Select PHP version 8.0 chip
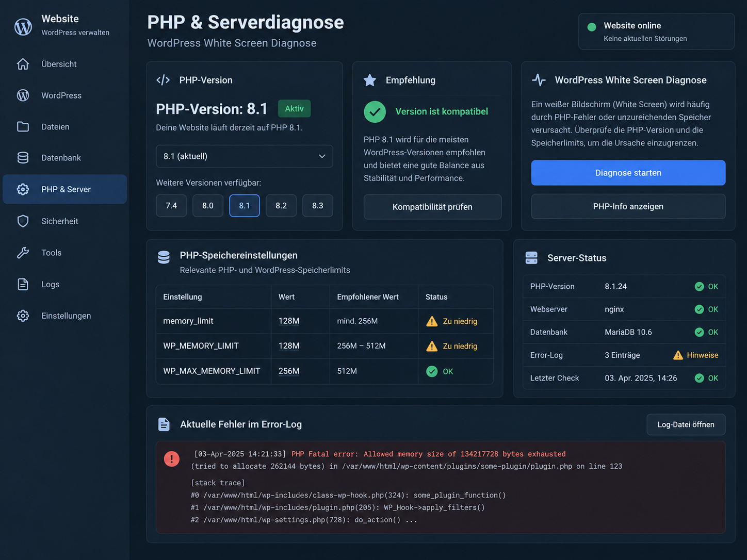Image resolution: width=747 pixels, height=560 pixels. (x=208, y=206)
